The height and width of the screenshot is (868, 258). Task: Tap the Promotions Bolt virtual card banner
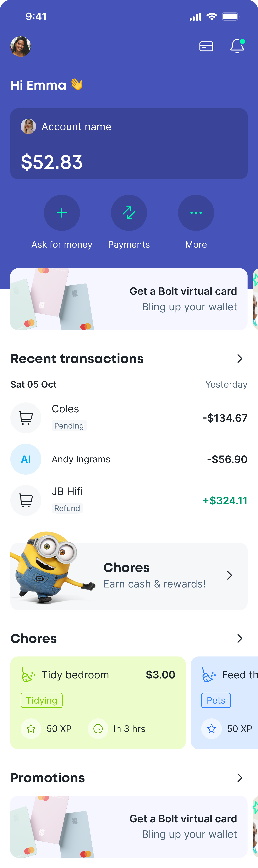[x=129, y=827]
